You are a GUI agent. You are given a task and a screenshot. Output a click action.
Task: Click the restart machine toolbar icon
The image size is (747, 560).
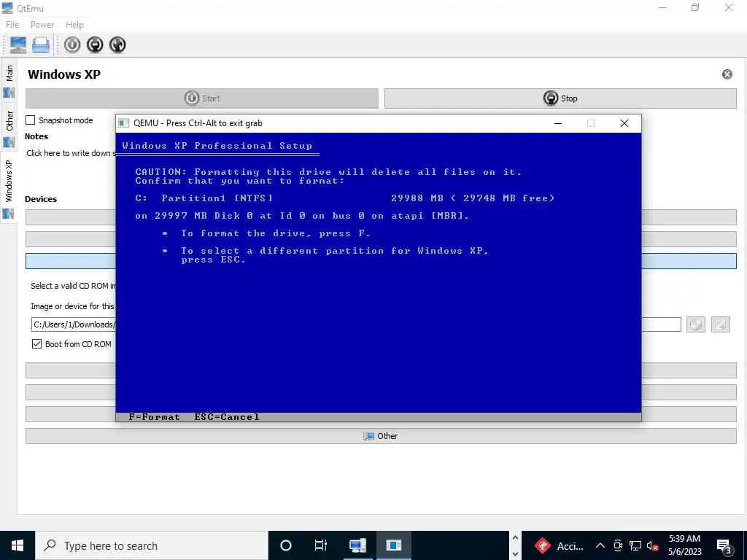tap(117, 44)
